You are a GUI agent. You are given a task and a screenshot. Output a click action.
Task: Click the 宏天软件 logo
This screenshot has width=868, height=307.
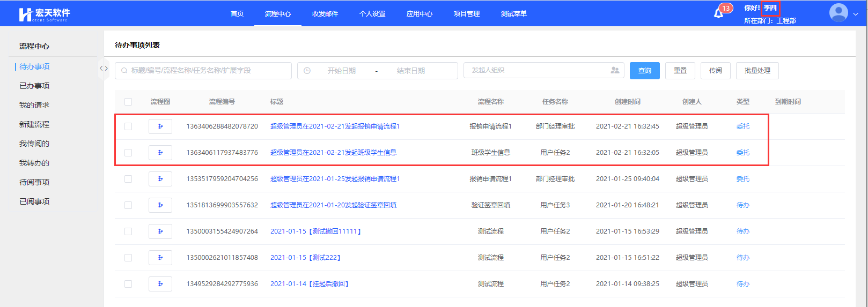[44, 14]
